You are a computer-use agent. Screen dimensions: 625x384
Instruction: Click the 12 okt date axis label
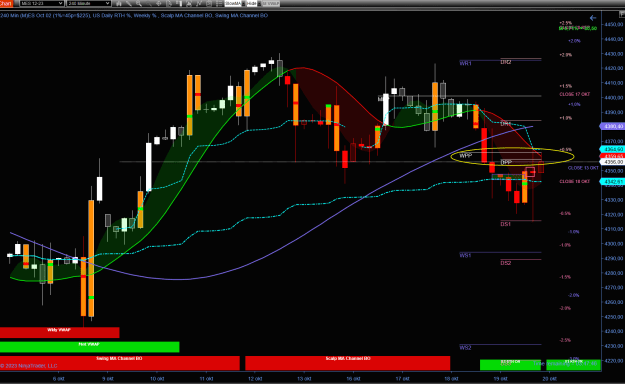pyautogui.click(x=255, y=378)
